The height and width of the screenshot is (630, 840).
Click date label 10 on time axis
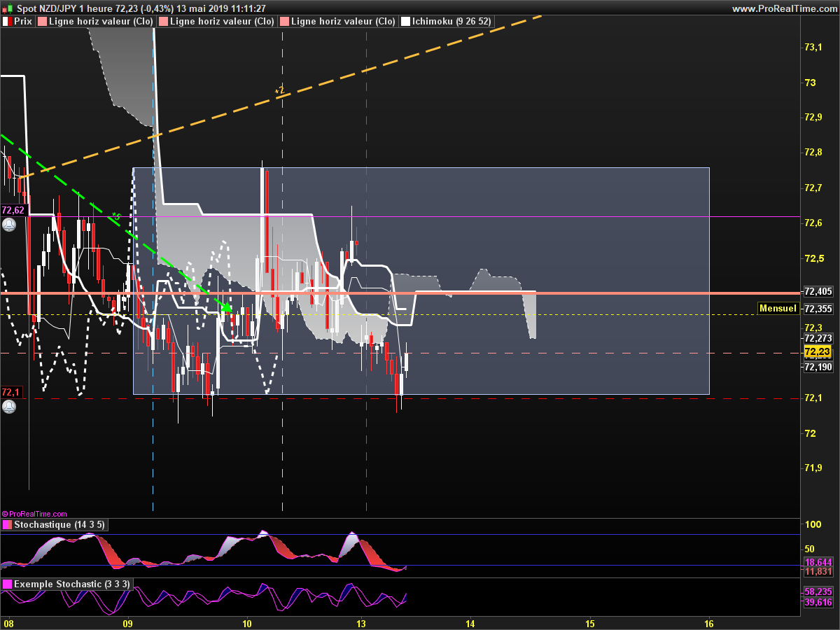pyautogui.click(x=246, y=623)
